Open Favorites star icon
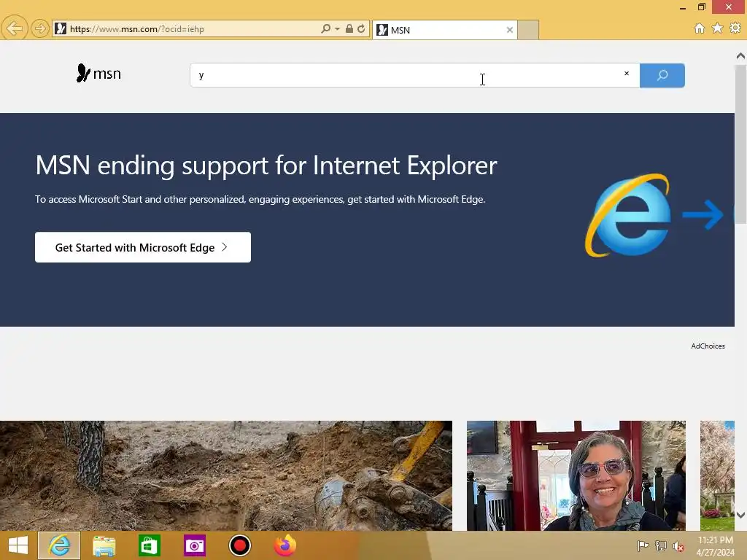The width and height of the screenshot is (747, 560). click(717, 28)
